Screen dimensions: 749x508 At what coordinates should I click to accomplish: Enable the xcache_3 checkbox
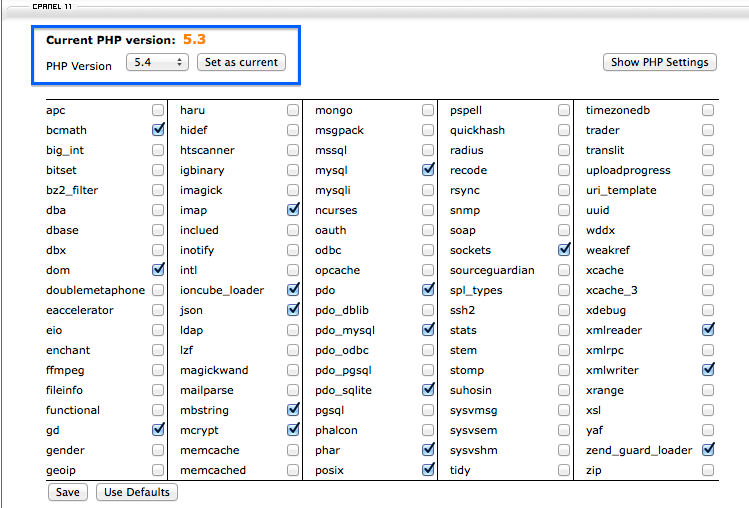coord(708,290)
